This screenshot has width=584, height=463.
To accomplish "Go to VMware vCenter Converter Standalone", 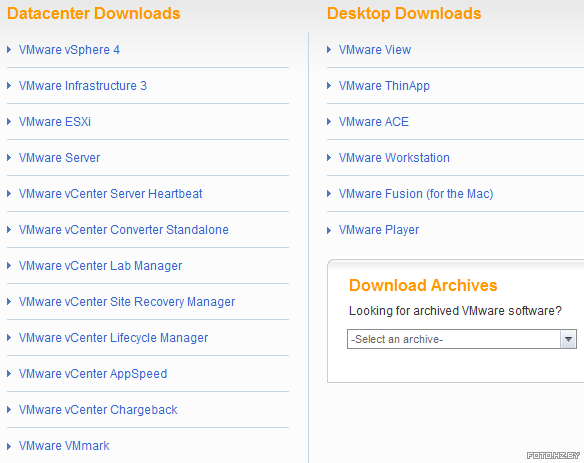I will (x=124, y=230).
